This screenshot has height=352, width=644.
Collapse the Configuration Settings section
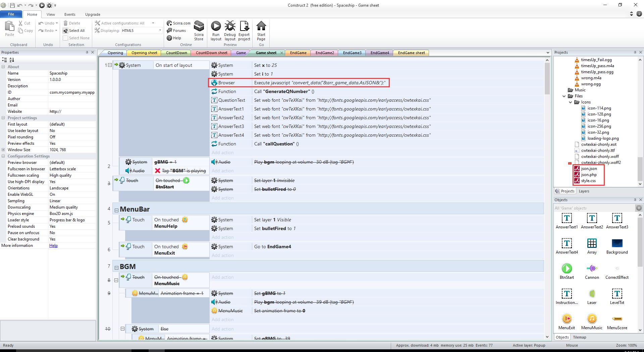(3, 156)
